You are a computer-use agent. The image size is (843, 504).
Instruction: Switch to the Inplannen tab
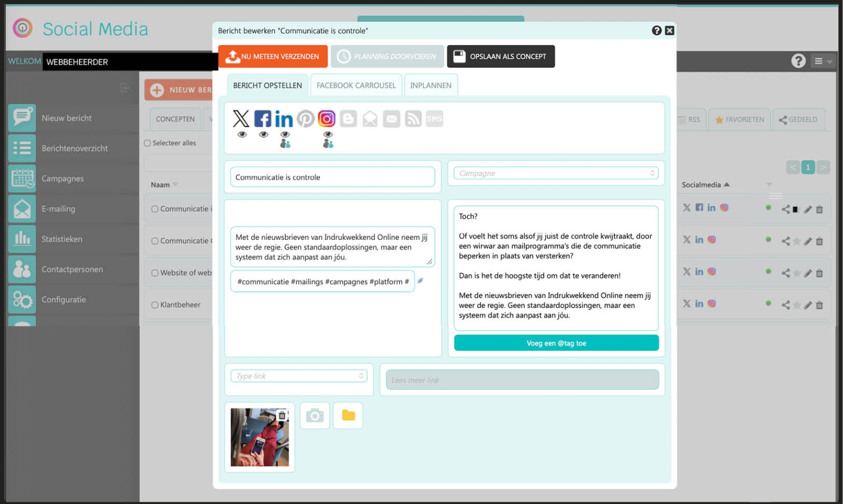(430, 85)
